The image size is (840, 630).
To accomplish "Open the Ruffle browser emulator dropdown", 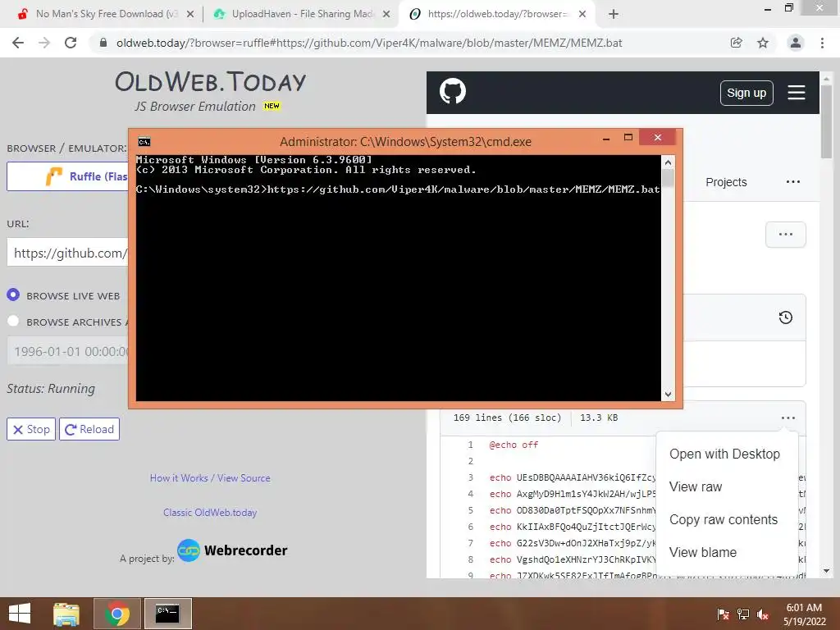I will pyautogui.click(x=67, y=176).
